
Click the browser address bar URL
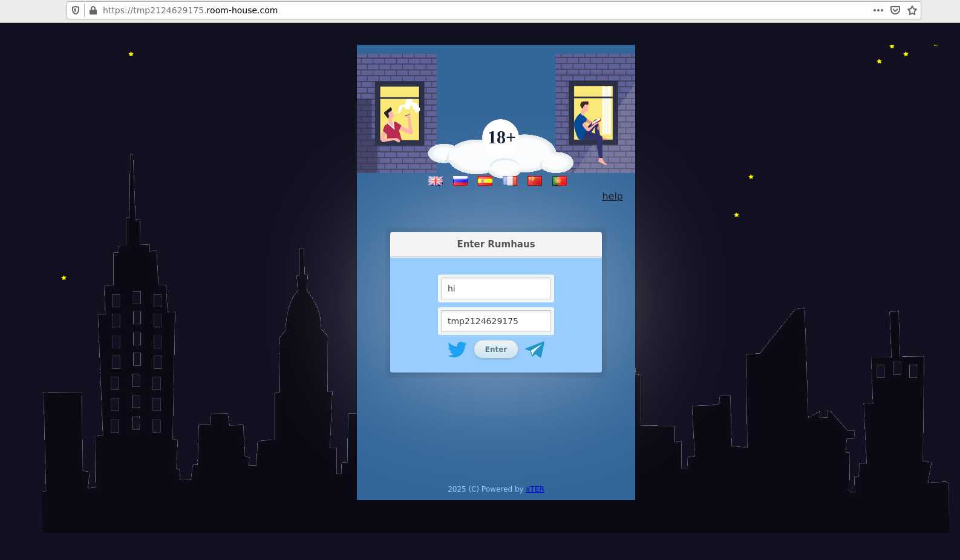423,10
